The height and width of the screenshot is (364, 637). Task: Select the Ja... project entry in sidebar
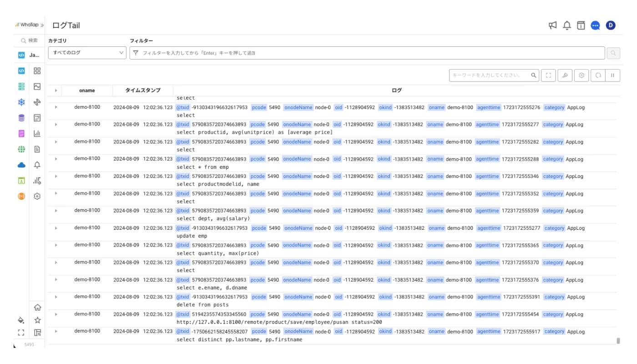coord(30,55)
